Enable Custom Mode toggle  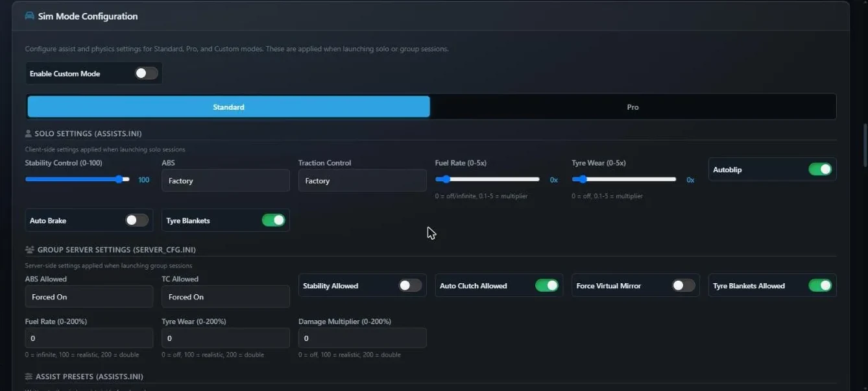click(x=147, y=73)
